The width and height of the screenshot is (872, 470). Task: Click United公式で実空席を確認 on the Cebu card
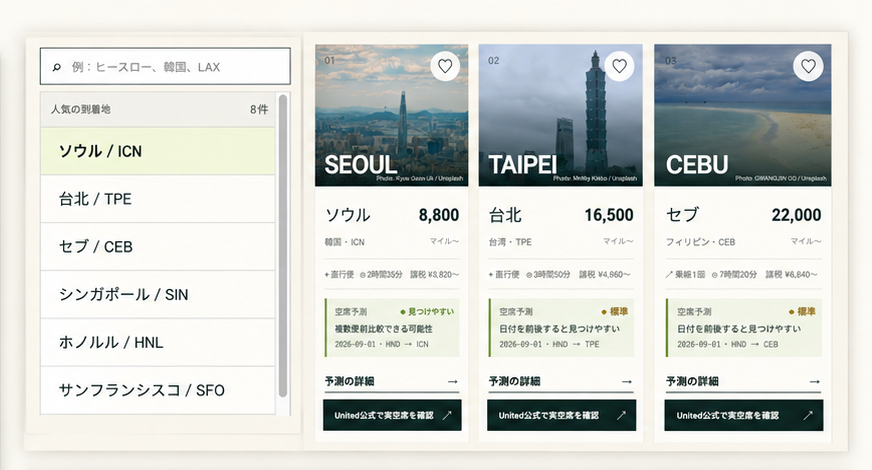coord(744,415)
